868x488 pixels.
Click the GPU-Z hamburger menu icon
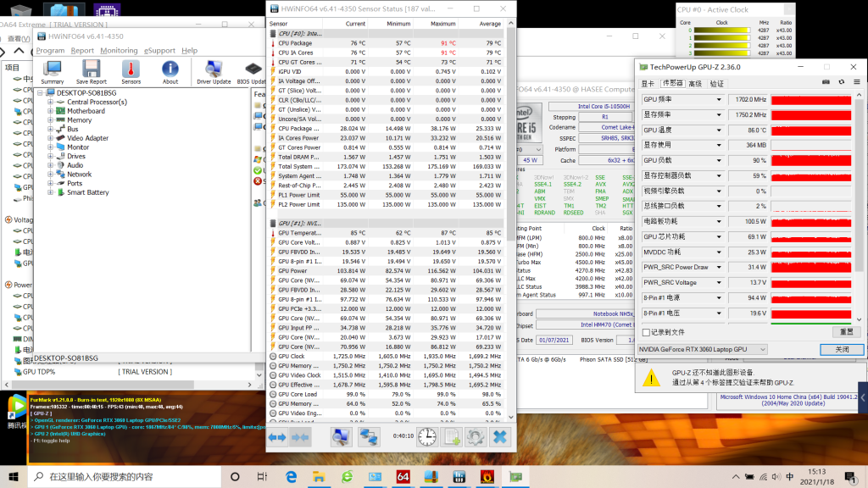click(857, 84)
